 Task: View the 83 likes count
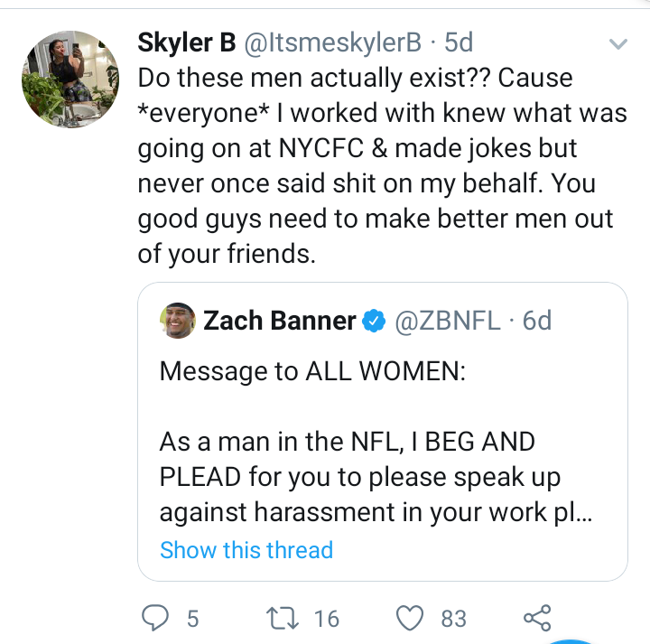tap(453, 619)
